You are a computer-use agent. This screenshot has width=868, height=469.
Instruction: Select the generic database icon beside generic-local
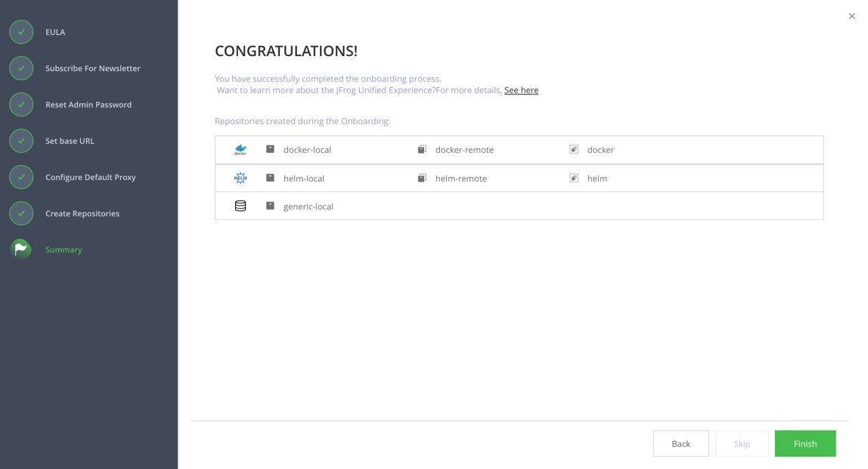pyautogui.click(x=240, y=205)
